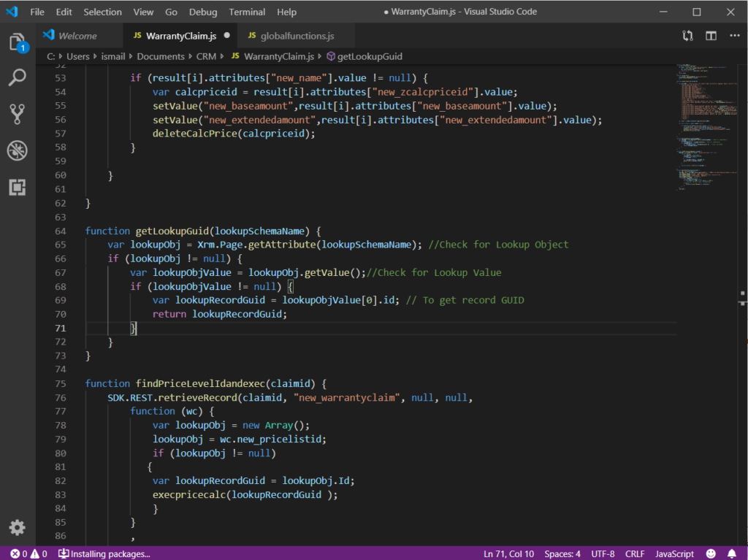Open the Terminal menu
This screenshot has width=748, height=560.
(247, 12)
